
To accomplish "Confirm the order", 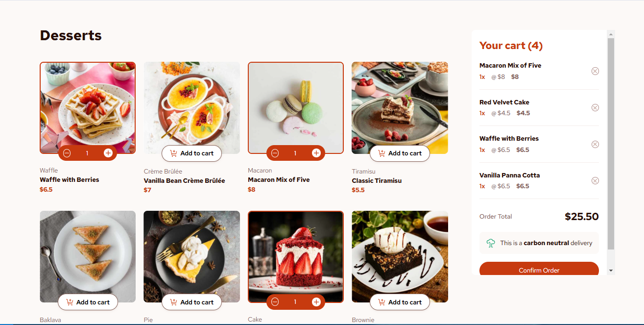I will 539,269.
